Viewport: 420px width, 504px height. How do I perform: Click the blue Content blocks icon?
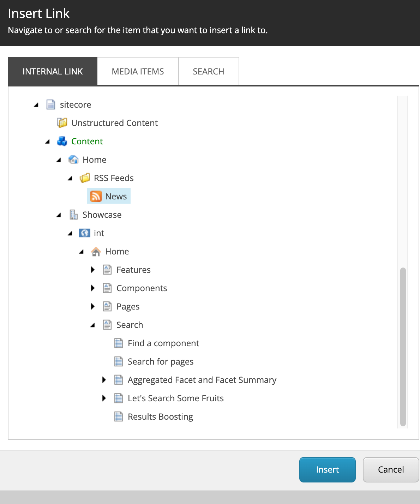(x=62, y=141)
